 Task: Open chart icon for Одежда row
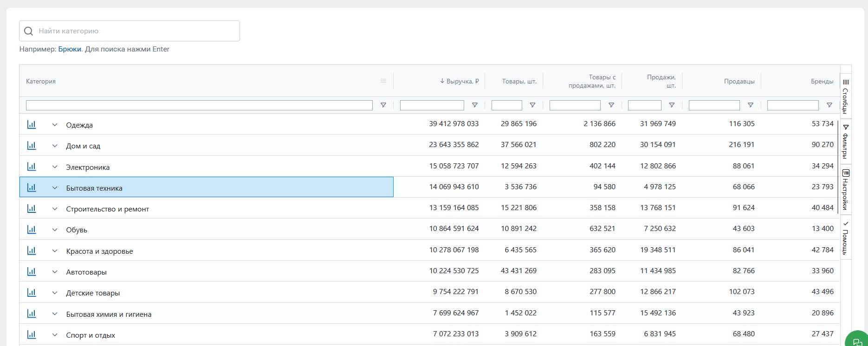(x=32, y=124)
